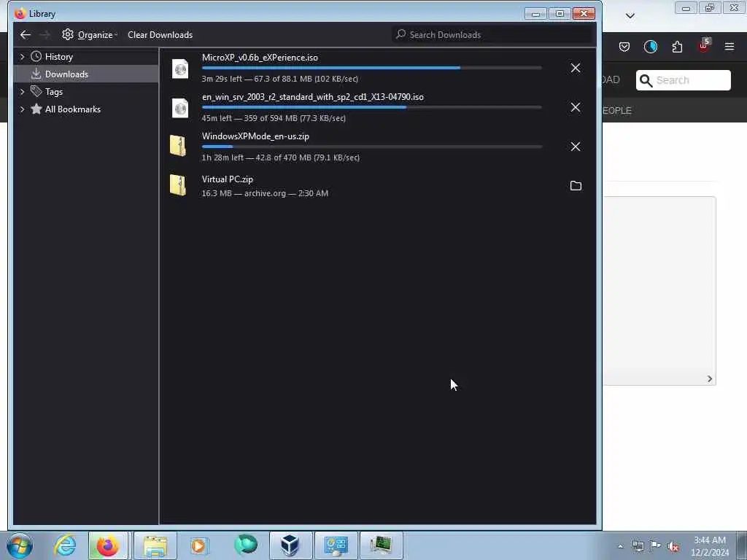Click WindowsXPMode download progress bar
Viewport: 747px width, 560px height.
371,147
